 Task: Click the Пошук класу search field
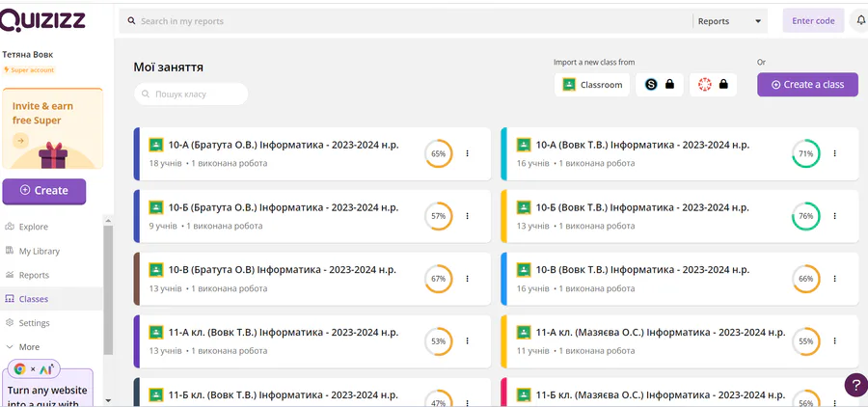point(192,94)
